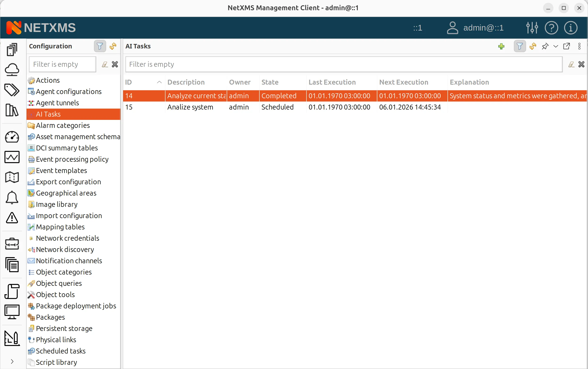Toggle the filter in the AI Tasks toolbar
Viewport: 588px width, 369px height.
tap(520, 46)
